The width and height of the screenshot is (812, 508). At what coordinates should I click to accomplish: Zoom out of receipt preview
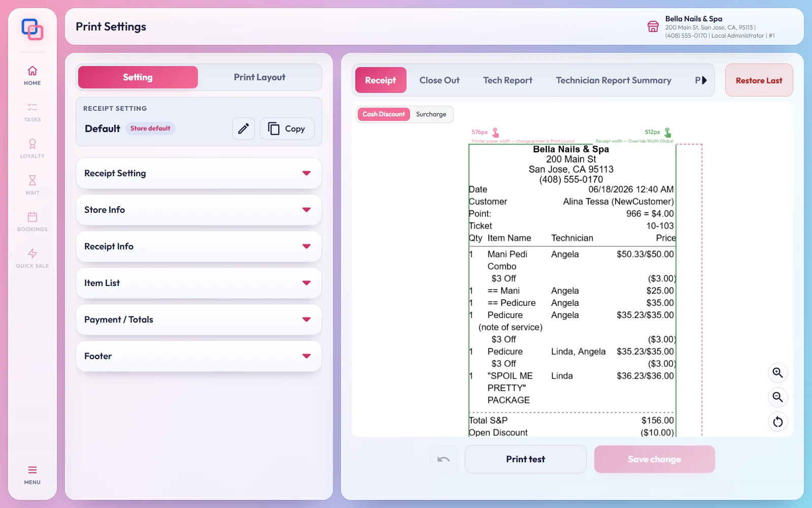click(777, 397)
